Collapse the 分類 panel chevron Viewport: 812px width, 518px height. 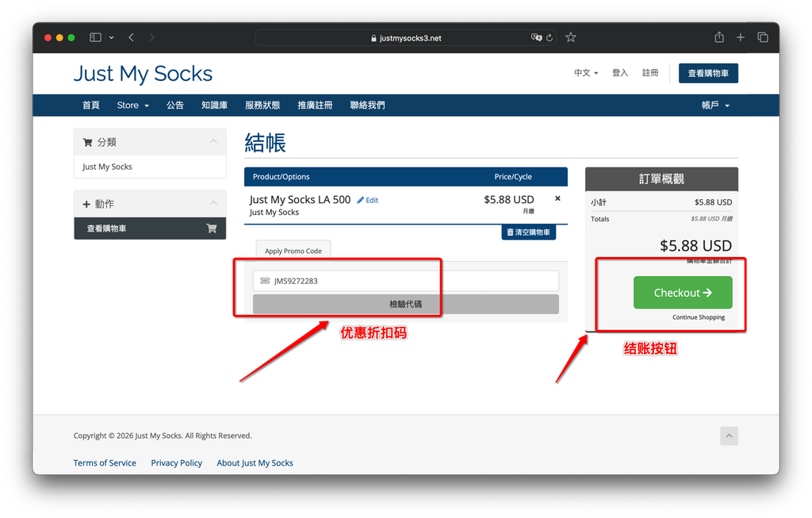pyautogui.click(x=213, y=141)
